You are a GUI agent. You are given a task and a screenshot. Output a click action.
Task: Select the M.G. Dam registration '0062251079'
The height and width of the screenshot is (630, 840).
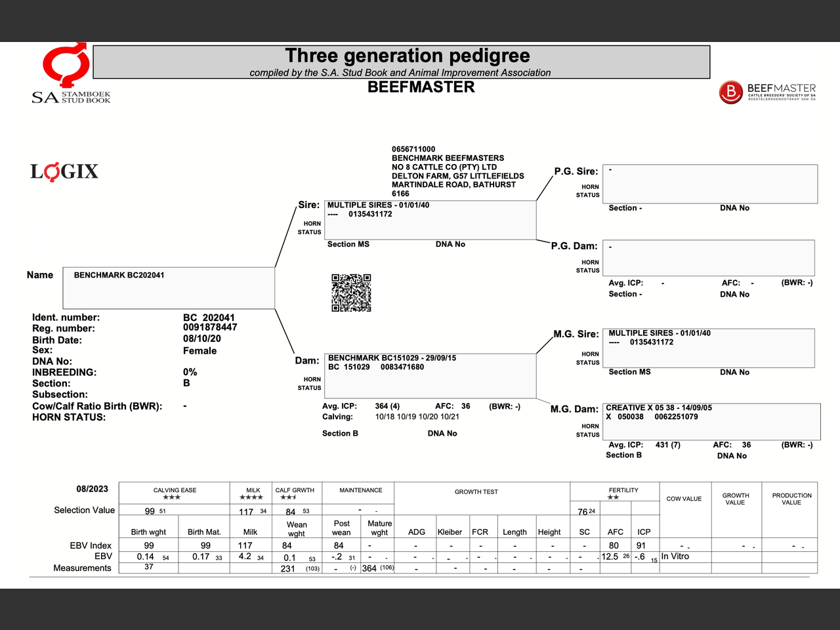pos(676,417)
